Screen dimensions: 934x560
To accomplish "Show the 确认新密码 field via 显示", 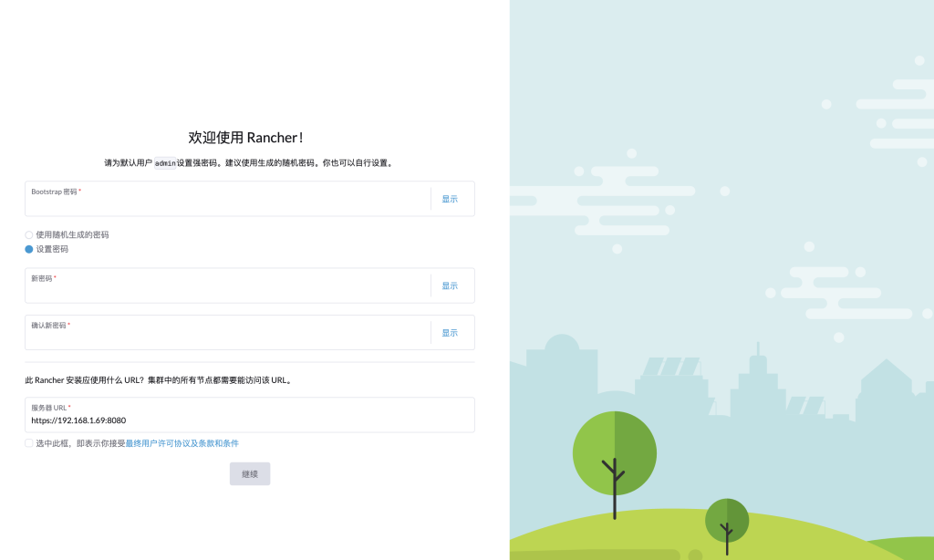I will [450, 333].
